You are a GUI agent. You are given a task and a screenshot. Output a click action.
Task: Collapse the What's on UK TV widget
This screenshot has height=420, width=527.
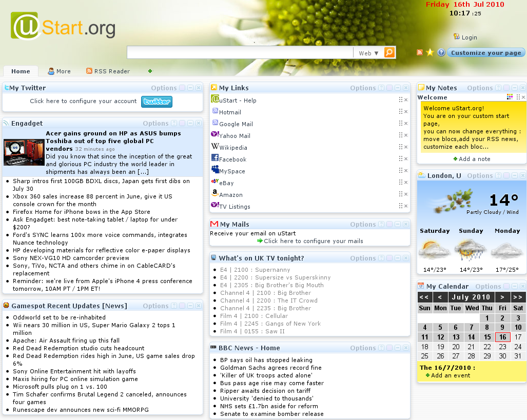(398, 258)
